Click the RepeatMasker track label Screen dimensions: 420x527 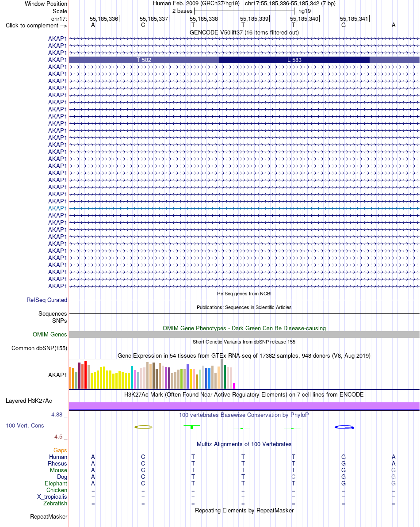[x=49, y=516]
